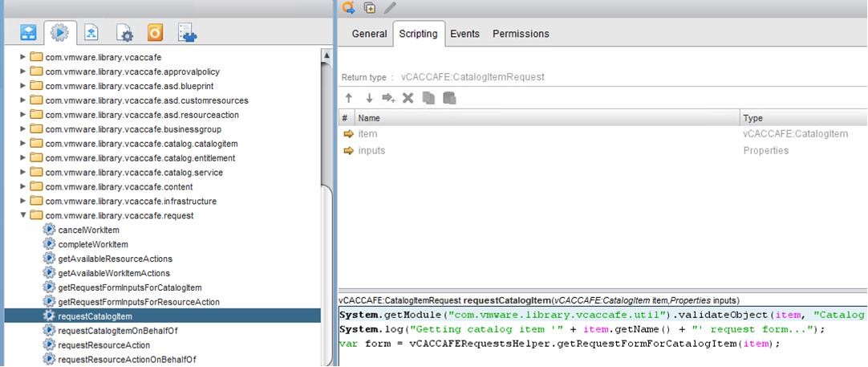
Task: Click the duplicate action icon in top toolbar
Action: click(x=370, y=8)
